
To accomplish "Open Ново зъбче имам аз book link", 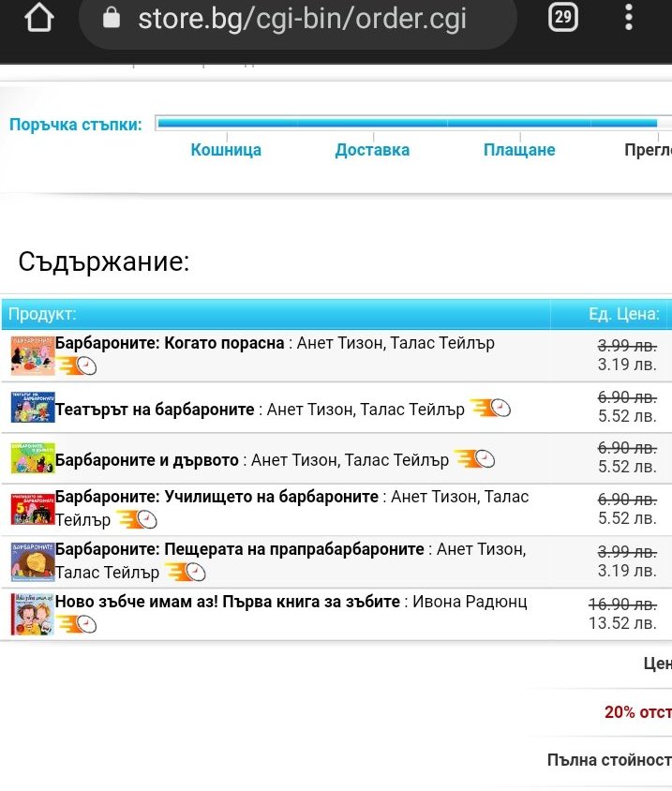I will tap(228, 602).
